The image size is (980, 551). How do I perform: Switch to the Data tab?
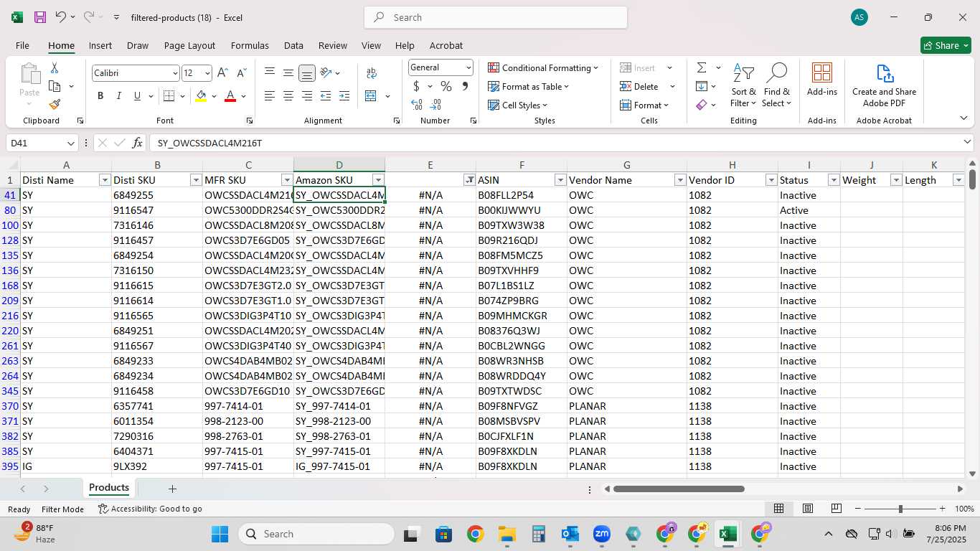pyautogui.click(x=293, y=45)
